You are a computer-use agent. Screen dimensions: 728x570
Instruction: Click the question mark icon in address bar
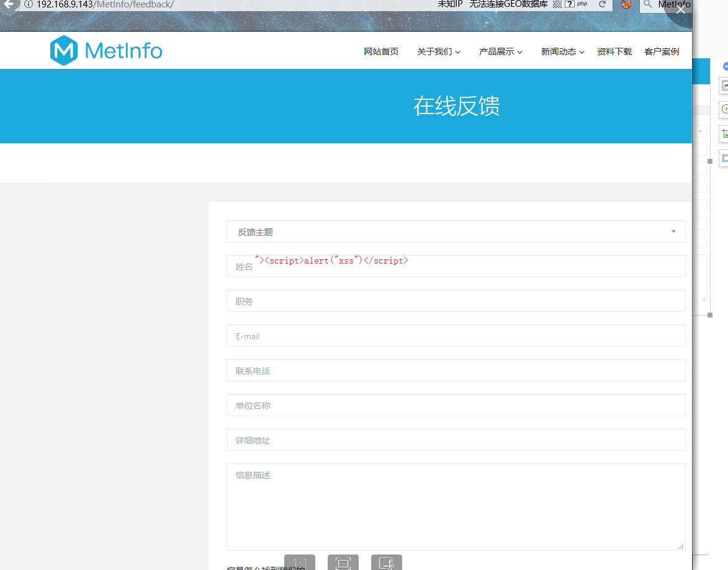pos(570,4)
